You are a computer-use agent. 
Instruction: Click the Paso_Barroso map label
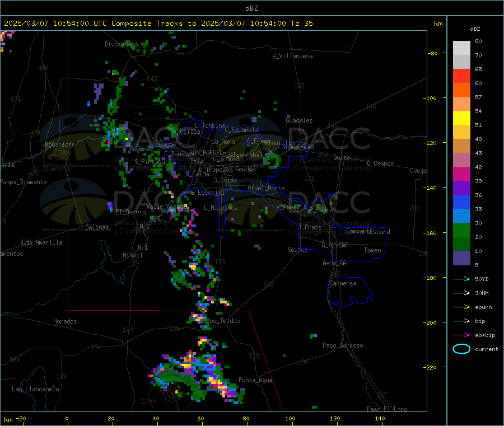pos(343,345)
